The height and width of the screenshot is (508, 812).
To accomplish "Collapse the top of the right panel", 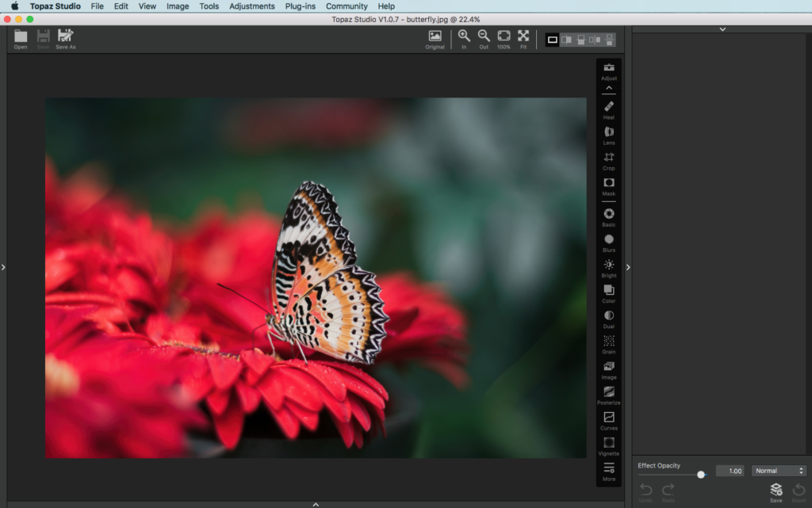I will 722,29.
